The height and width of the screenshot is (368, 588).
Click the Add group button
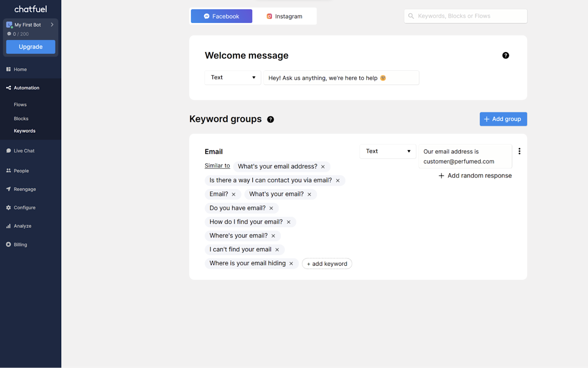tap(503, 119)
